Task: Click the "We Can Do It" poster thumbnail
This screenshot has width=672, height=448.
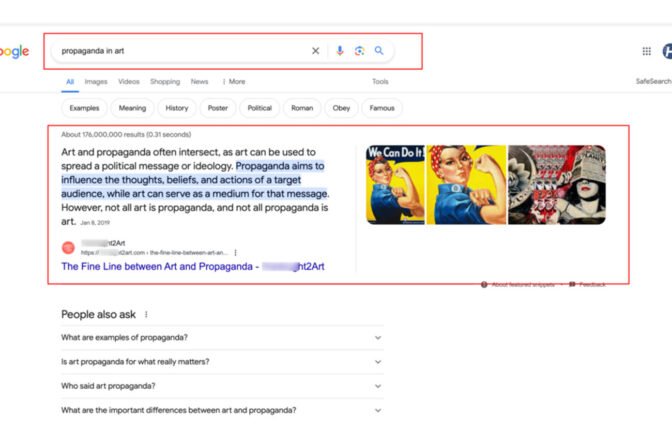Action: (395, 184)
